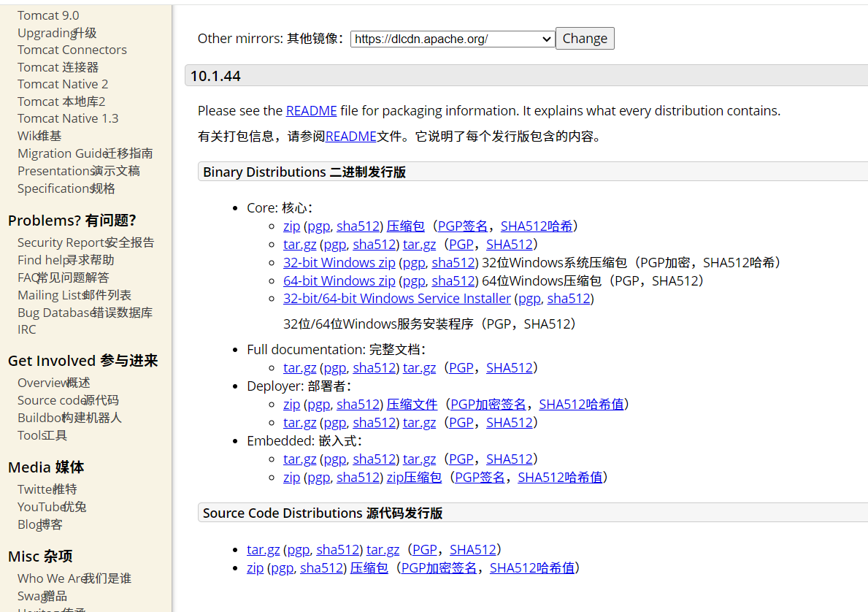Open Embedded tar.gz sha512 link
Image resolution: width=868 pixels, height=612 pixels.
[375, 459]
